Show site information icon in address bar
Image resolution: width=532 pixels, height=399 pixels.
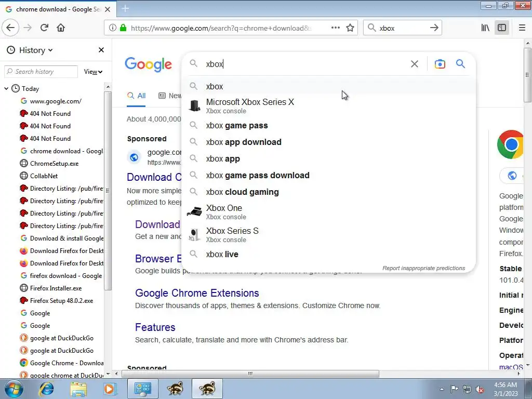click(x=113, y=28)
